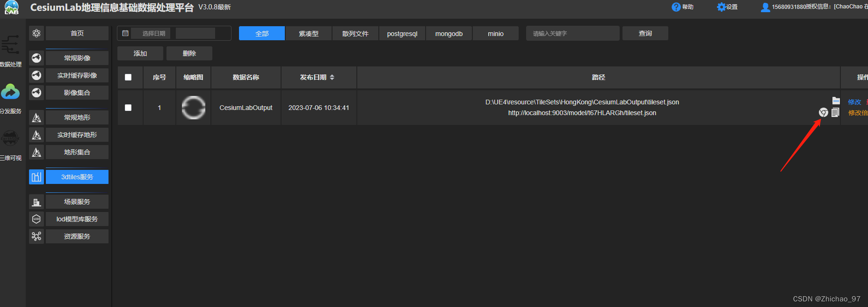Click the icon beside 实时缓存影像
Screen dimensions: 868x307
[36, 75]
